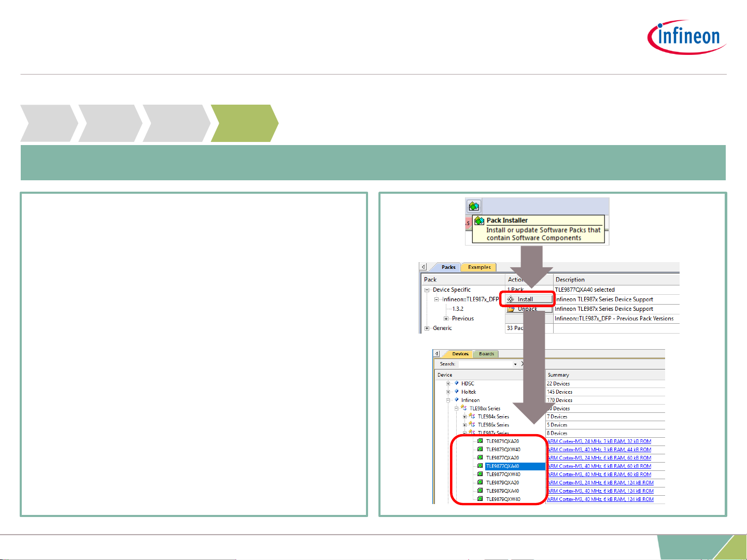Screen dimensions: 747x560
Task: Open summary link in the TLE9877QXA40 row
Action: (x=599, y=466)
